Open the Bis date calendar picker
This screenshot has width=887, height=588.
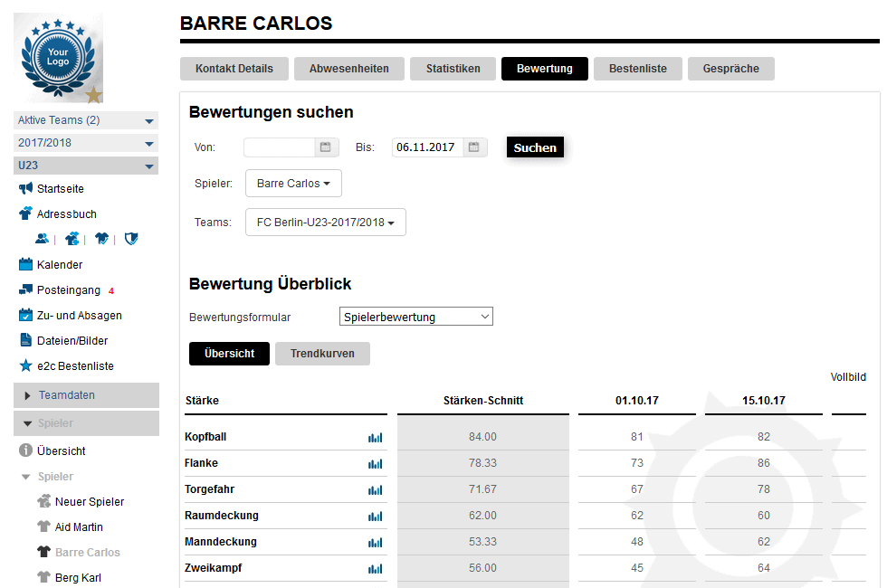coord(474,147)
